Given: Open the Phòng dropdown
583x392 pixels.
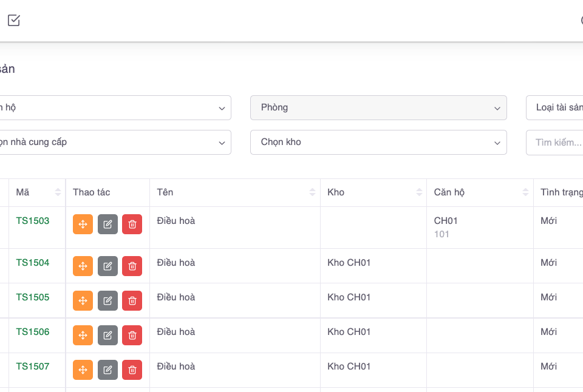Looking at the screenshot, I should click(378, 108).
